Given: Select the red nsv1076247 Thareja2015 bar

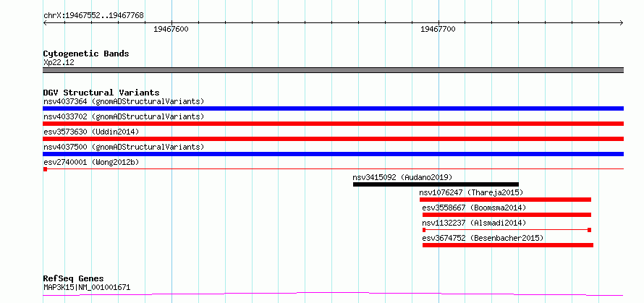Looking at the screenshot, I should click(505, 200).
